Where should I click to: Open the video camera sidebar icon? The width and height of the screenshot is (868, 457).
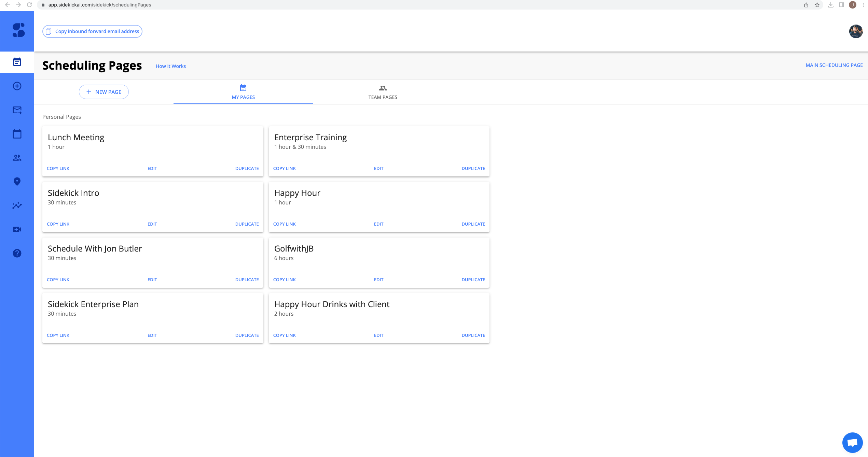tap(17, 229)
